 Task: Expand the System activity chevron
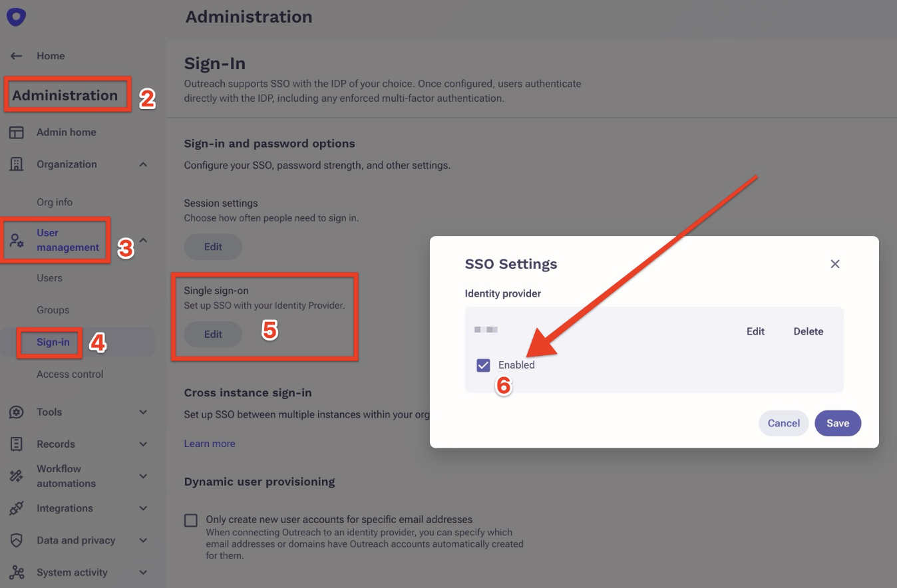[x=143, y=573]
